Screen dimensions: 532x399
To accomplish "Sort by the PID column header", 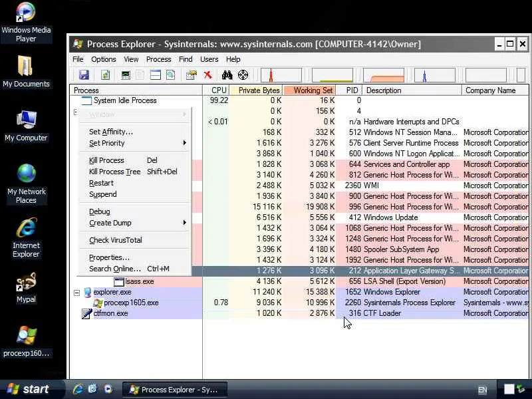I will [x=350, y=90].
